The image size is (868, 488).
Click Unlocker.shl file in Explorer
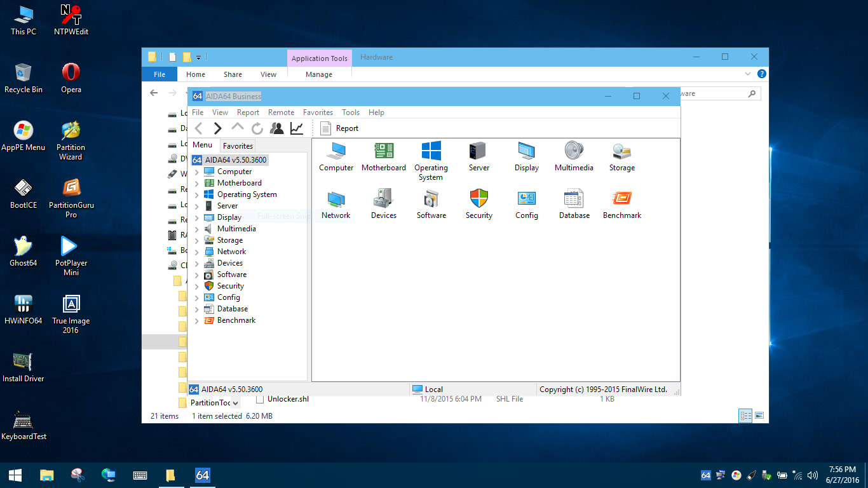point(288,399)
